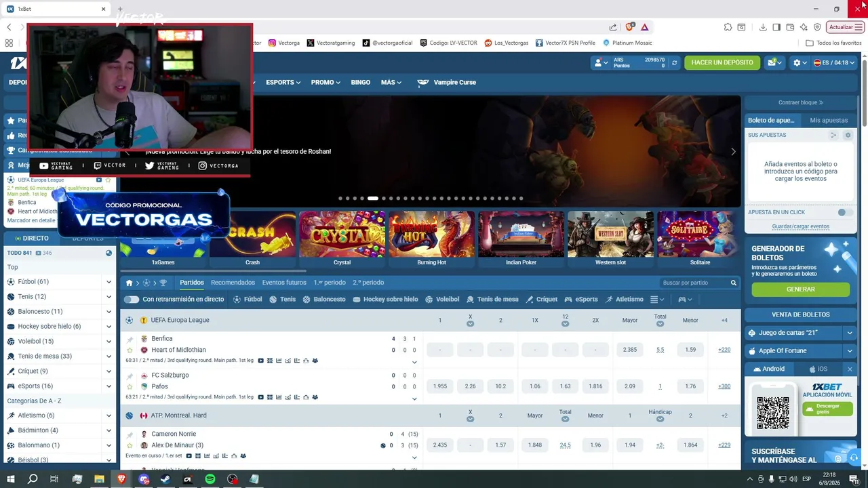The image size is (868, 488).
Task: Click the active wide dot in the banner carousel
Action: click(373, 199)
